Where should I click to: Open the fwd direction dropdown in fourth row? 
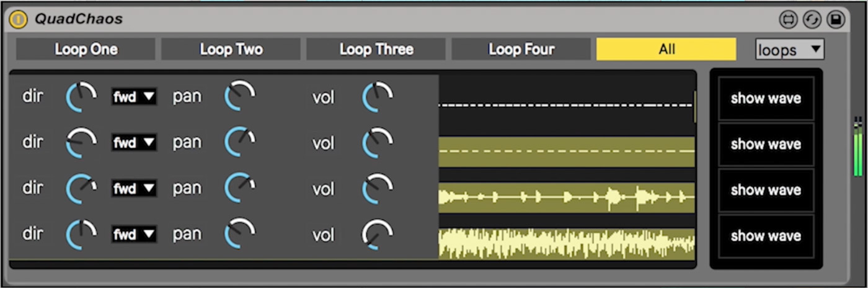pos(134,235)
